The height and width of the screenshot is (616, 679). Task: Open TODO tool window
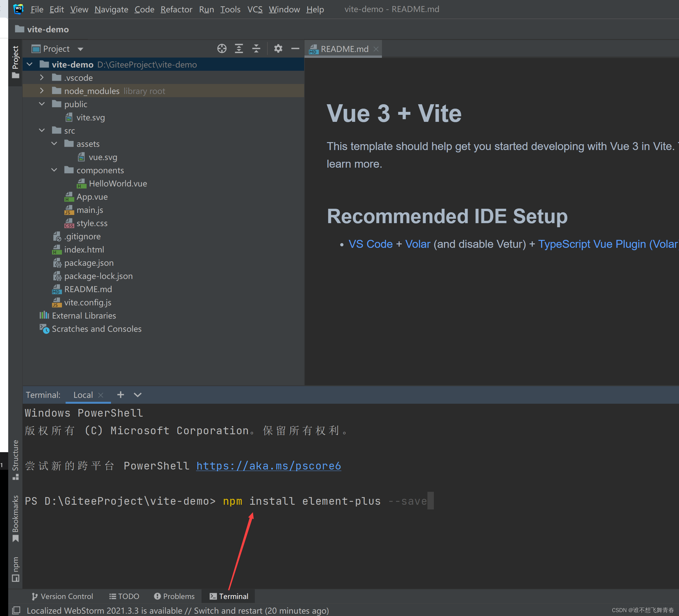pyautogui.click(x=124, y=596)
